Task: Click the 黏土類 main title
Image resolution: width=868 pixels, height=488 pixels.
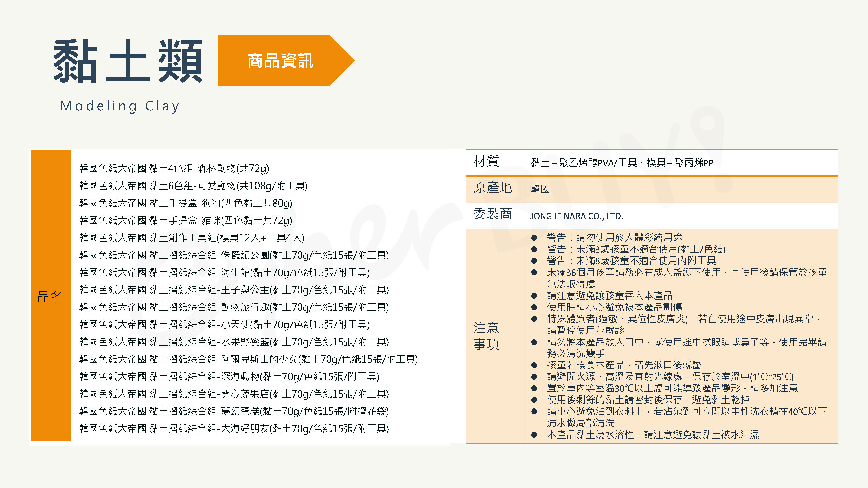Action: click(x=128, y=61)
